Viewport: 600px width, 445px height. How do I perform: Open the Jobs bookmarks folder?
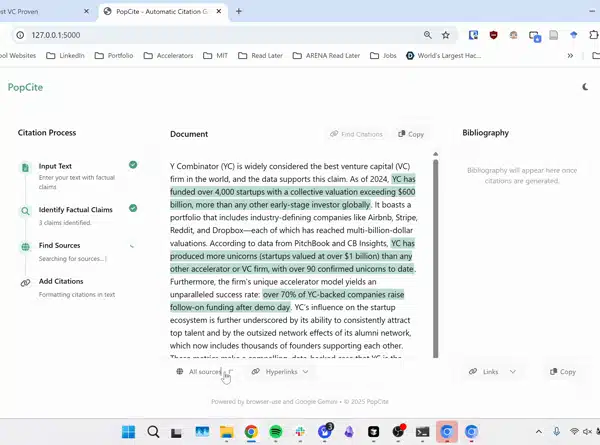[x=383, y=55]
